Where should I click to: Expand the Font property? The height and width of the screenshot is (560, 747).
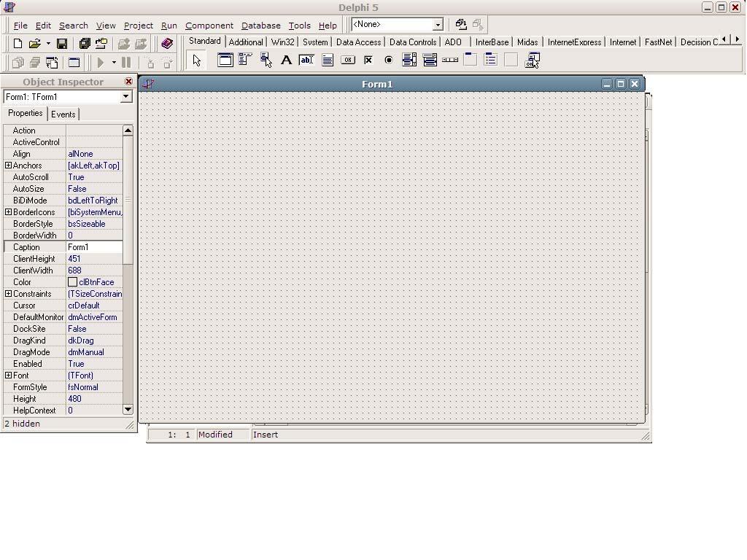point(8,376)
